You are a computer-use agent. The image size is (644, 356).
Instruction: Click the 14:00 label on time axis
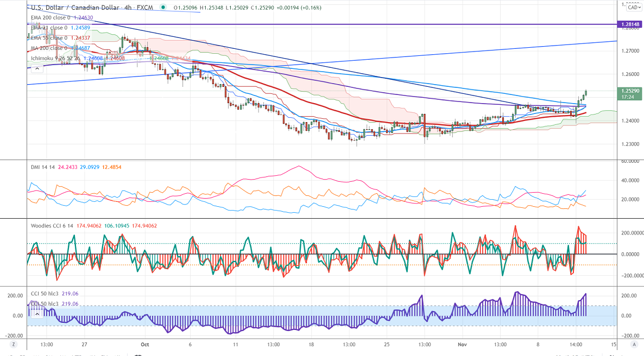click(x=576, y=345)
